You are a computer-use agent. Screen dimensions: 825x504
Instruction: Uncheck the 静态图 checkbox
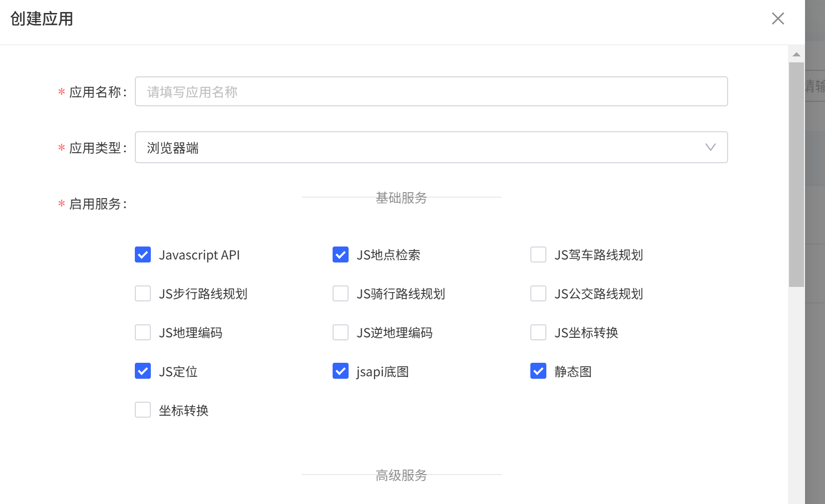[538, 371]
